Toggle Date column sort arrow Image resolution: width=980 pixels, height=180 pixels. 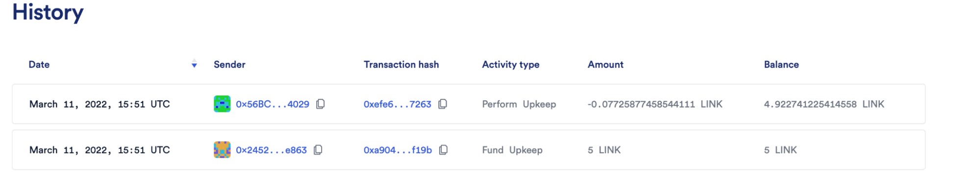pyautogui.click(x=194, y=64)
